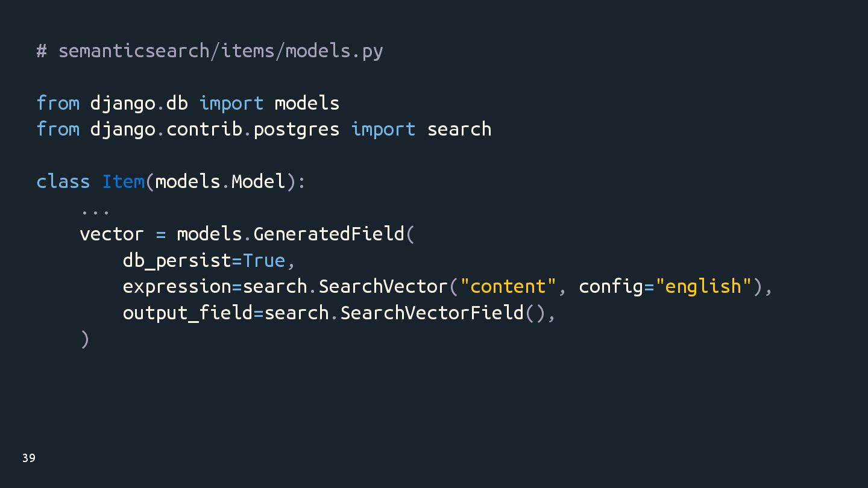This screenshot has height=488, width=868.
Task: Select the "db_persist" argument name
Action: 177,260
